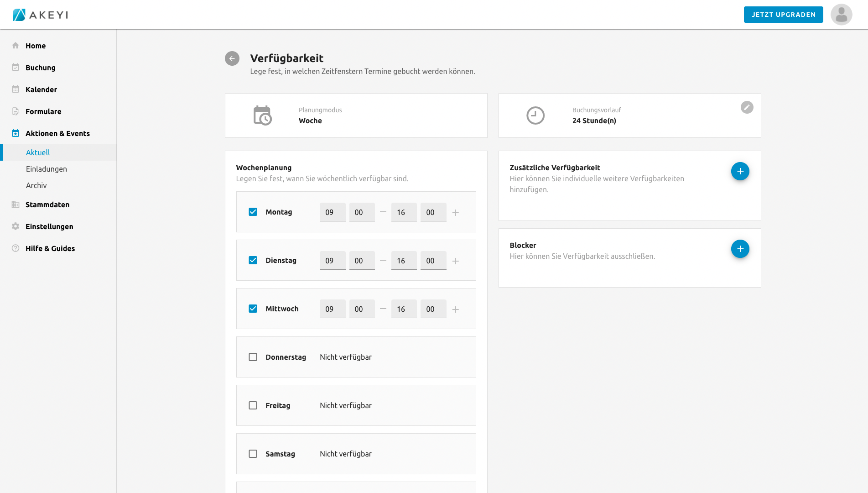Enable the Donnerstag checkbox
Screen dimensions: 868x493
[x=253, y=357]
